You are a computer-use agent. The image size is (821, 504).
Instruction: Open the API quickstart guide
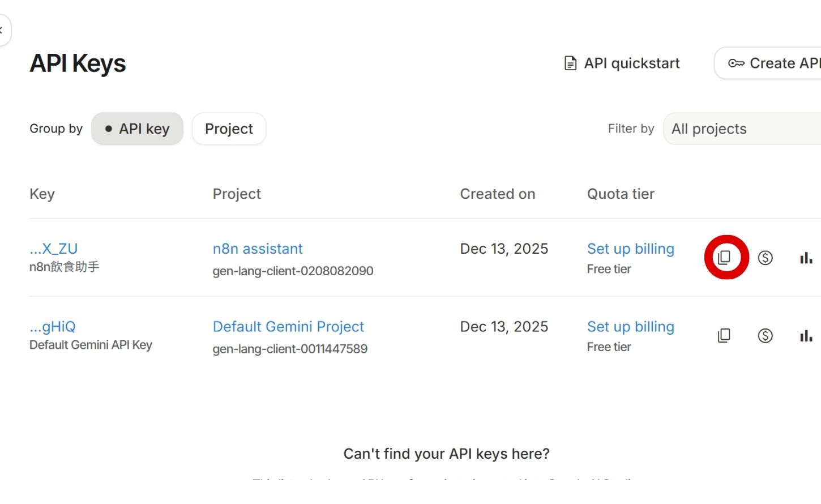pyautogui.click(x=631, y=63)
